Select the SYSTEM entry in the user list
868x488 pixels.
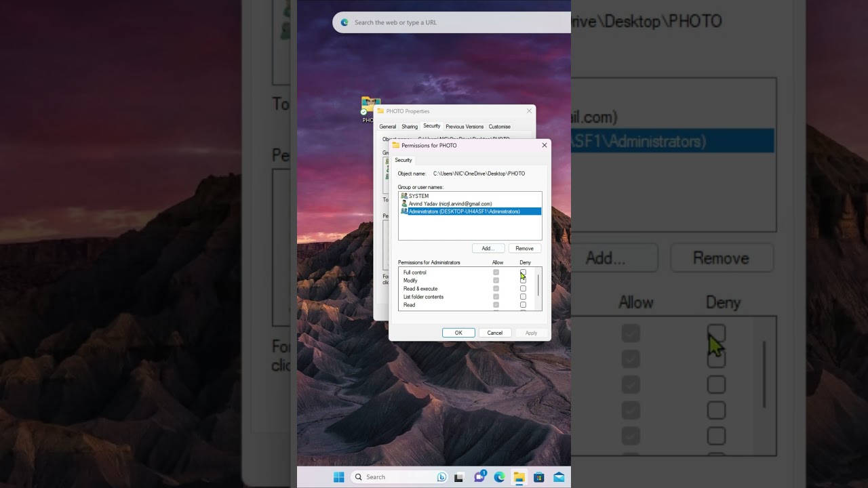click(x=470, y=196)
